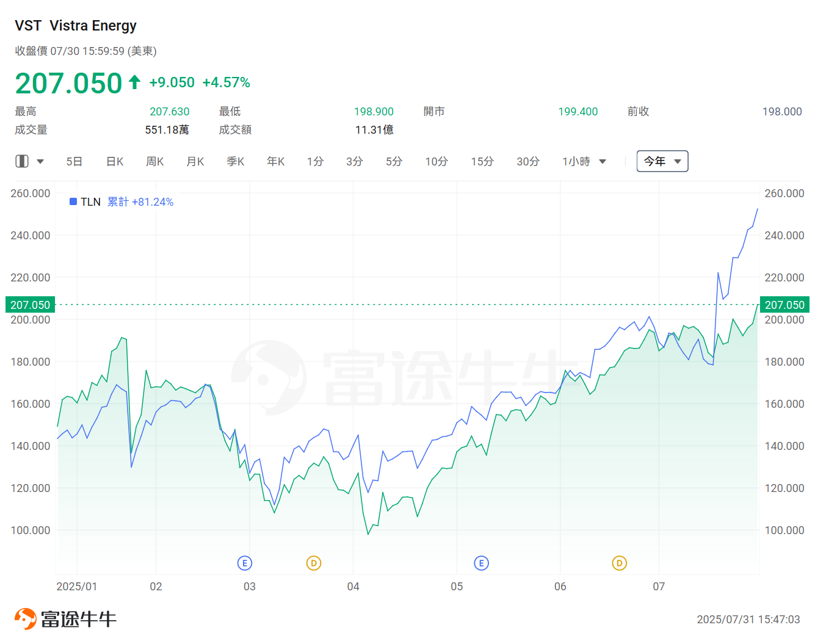Switch to the 5日 chart tab
The width and height of the screenshot is (815, 644).
click(74, 161)
